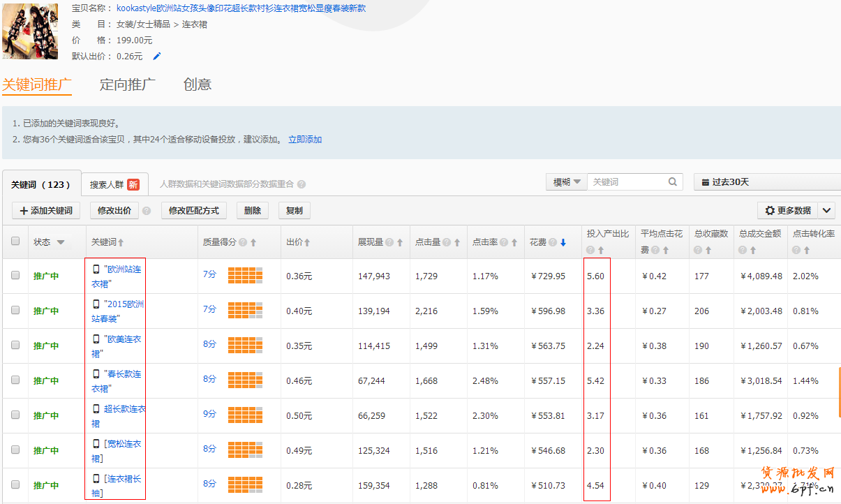Sort by 花费 using the blue down arrow
The width and height of the screenshot is (841, 504).
[x=563, y=243]
